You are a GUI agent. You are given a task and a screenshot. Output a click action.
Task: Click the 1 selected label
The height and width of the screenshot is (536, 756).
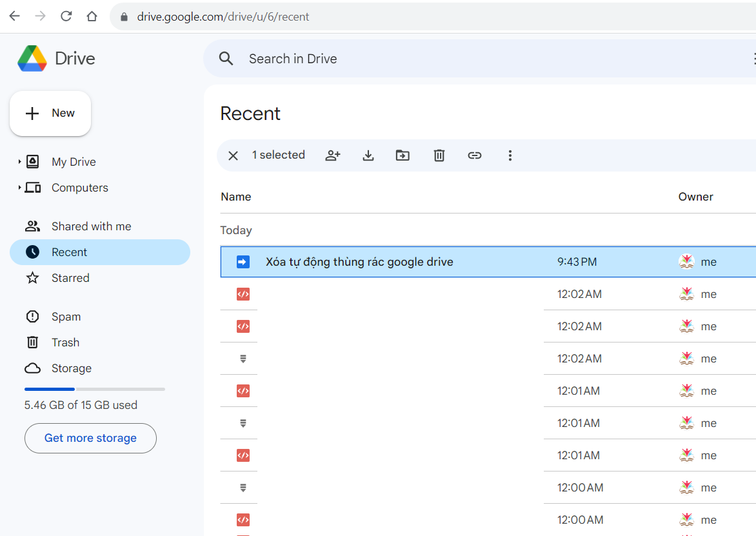tap(279, 155)
